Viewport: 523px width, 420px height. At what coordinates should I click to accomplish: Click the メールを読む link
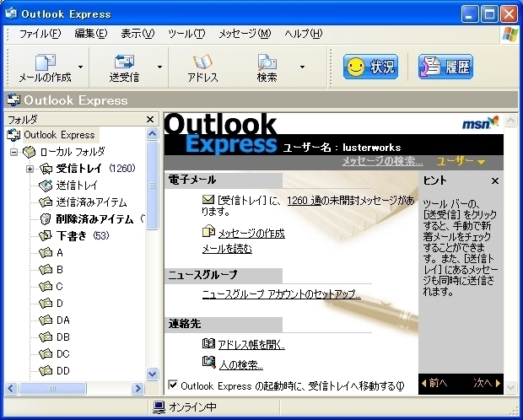tap(227, 249)
